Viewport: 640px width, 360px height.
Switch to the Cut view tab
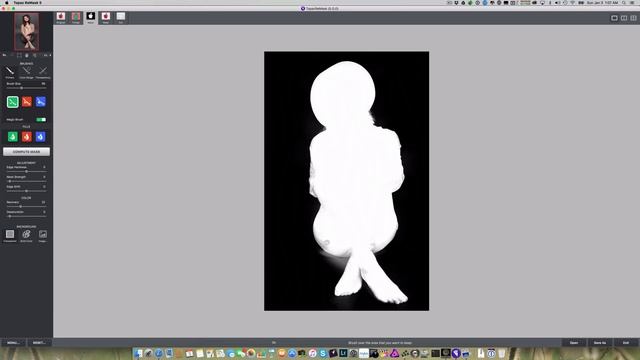click(121, 18)
